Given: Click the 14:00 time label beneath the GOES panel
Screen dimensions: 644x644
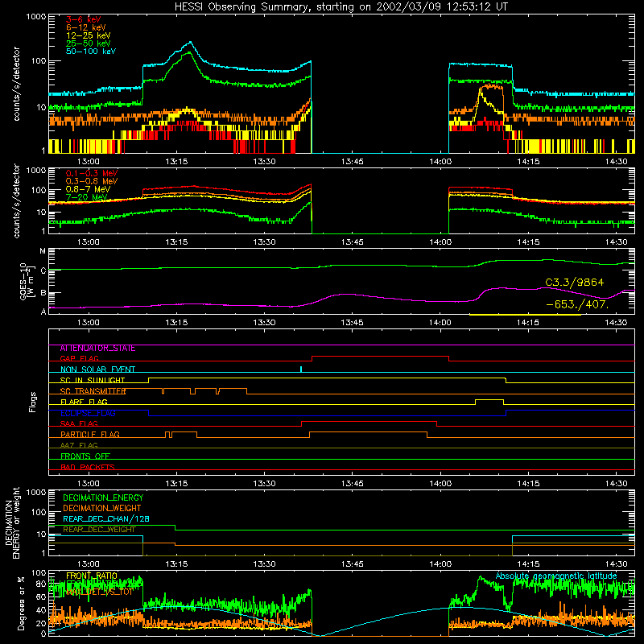Looking at the screenshot, I should click(x=440, y=323).
